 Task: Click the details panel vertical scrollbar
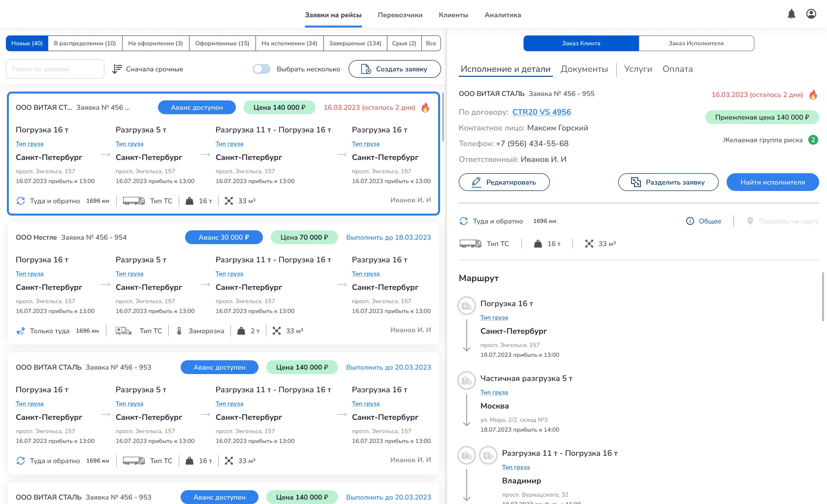823,297
